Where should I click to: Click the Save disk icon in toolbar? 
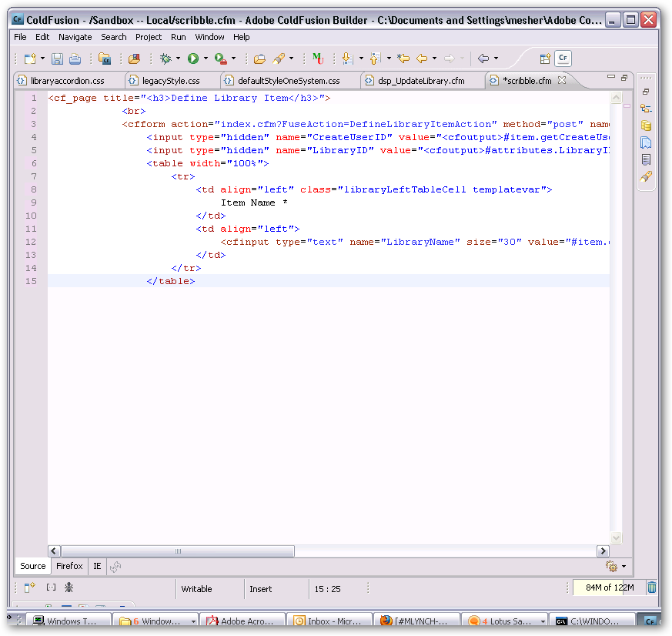click(x=57, y=59)
